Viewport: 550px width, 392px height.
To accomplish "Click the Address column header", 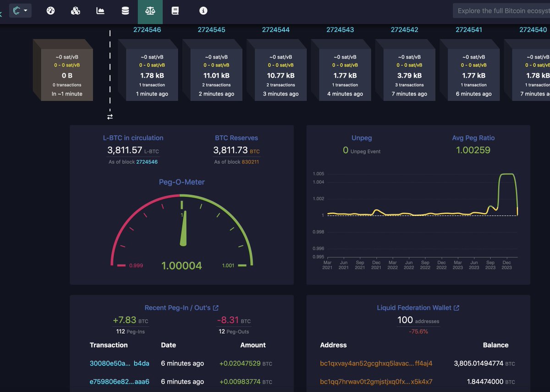I will [333, 345].
